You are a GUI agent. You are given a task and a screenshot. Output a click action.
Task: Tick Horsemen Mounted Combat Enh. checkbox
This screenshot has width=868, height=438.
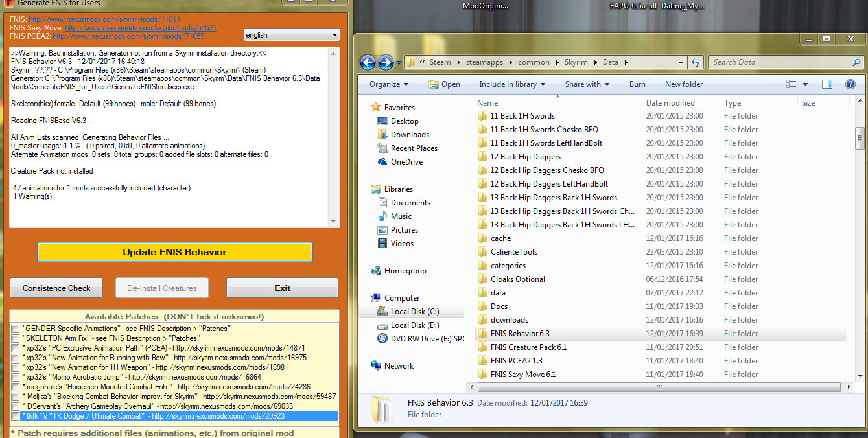click(15, 387)
